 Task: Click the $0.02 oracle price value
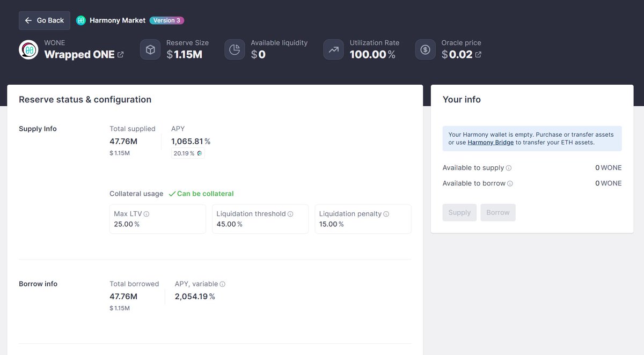coord(457,54)
